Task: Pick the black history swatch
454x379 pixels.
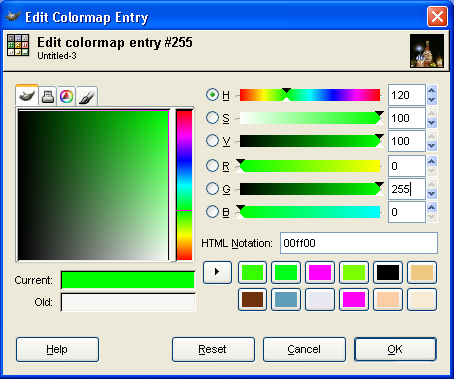Action: [x=388, y=272]
